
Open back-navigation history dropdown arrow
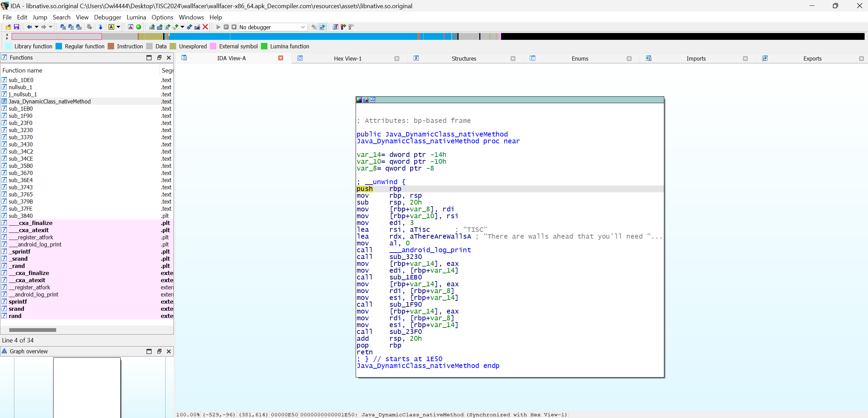coord(36,27)
